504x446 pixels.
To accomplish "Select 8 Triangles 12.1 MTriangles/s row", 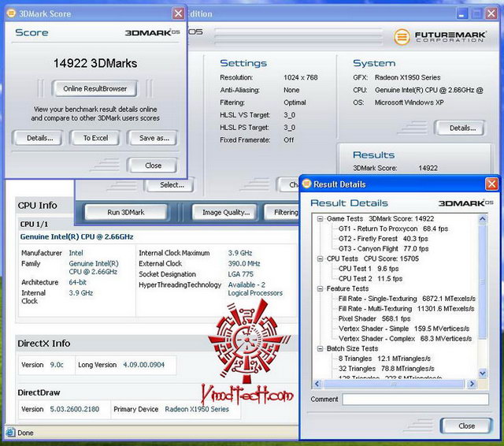I will [x=384, y=359].
